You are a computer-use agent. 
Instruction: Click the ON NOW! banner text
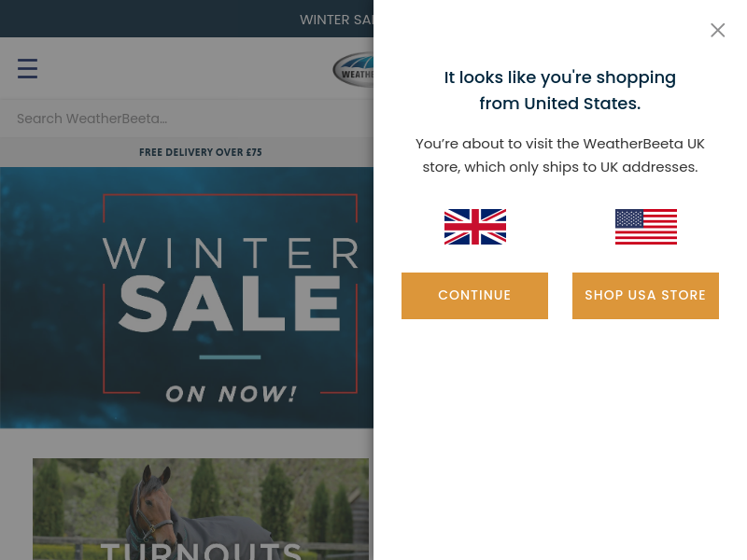[x=231, y=394]
